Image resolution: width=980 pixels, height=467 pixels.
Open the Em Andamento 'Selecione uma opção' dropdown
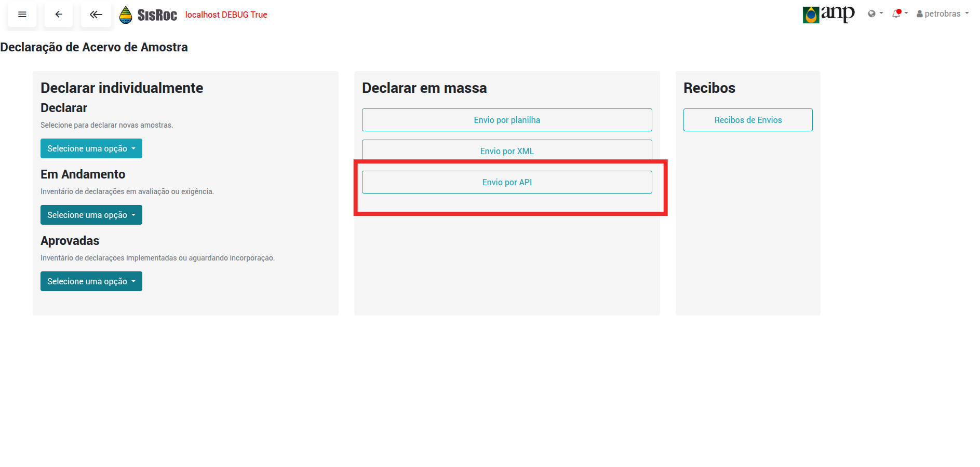[91, 215]
